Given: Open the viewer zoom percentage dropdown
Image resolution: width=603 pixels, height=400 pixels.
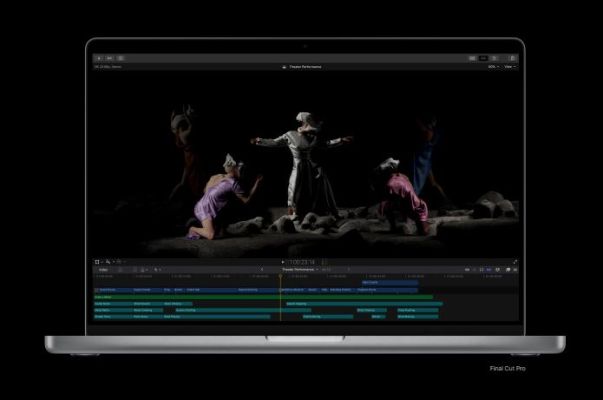Looking at the screenshot, I should pyautogui.click(x=492, y=67).
